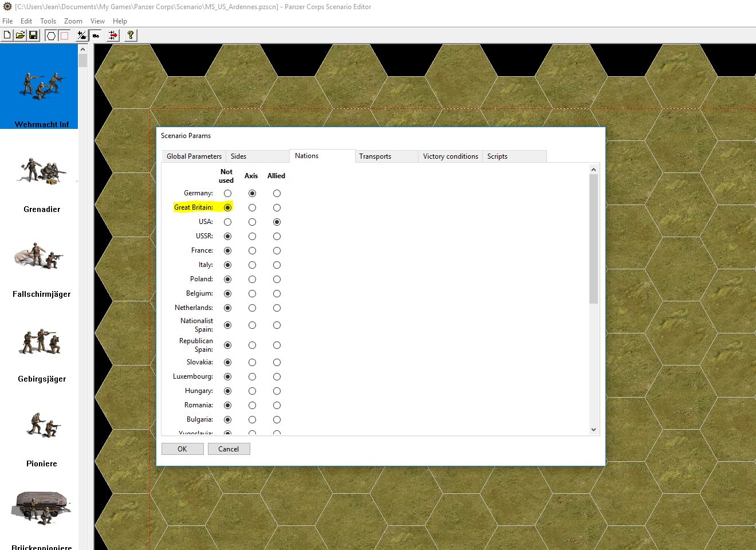Open an existing scenario file
This screenshot has width=756, height=550.
(x=20, y=36)
